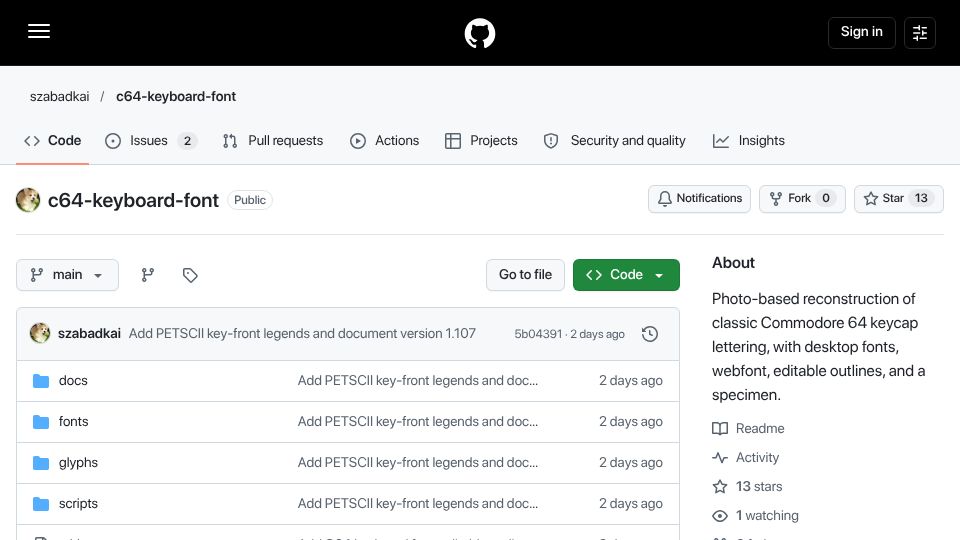The height and width of the screenshot is (540, 960).
Task: View tags via the tag icon
Action: [x=190, y=275]
